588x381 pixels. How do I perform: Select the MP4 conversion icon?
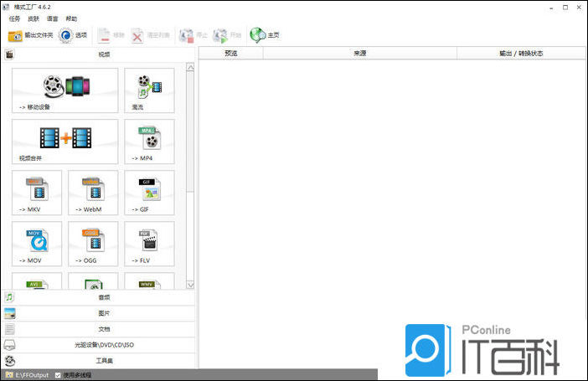(x=149, y=141)
